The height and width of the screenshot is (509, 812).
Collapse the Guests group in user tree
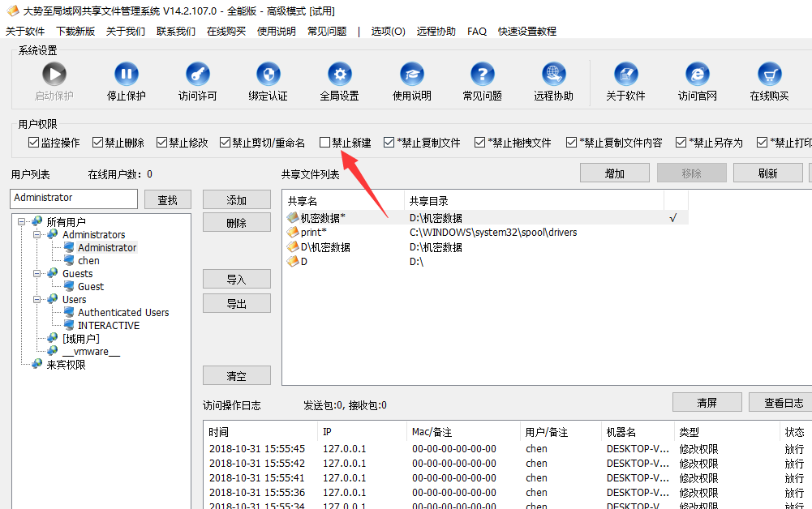click(x=37, y=273)
